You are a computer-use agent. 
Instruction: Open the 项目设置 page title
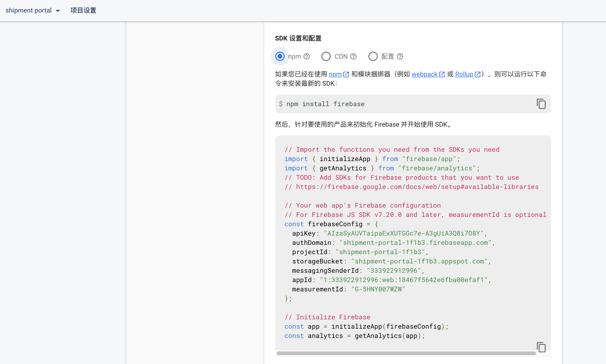coord(83,10)
